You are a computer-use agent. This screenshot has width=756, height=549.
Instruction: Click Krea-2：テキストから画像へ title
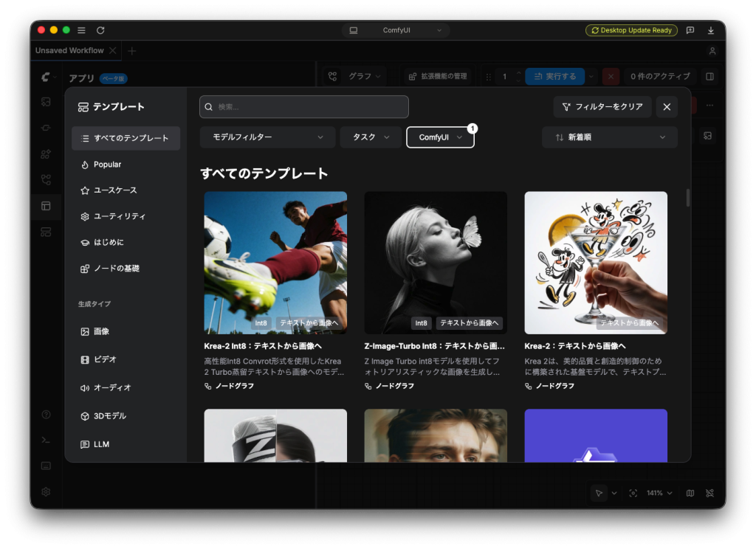coord(575,346)
